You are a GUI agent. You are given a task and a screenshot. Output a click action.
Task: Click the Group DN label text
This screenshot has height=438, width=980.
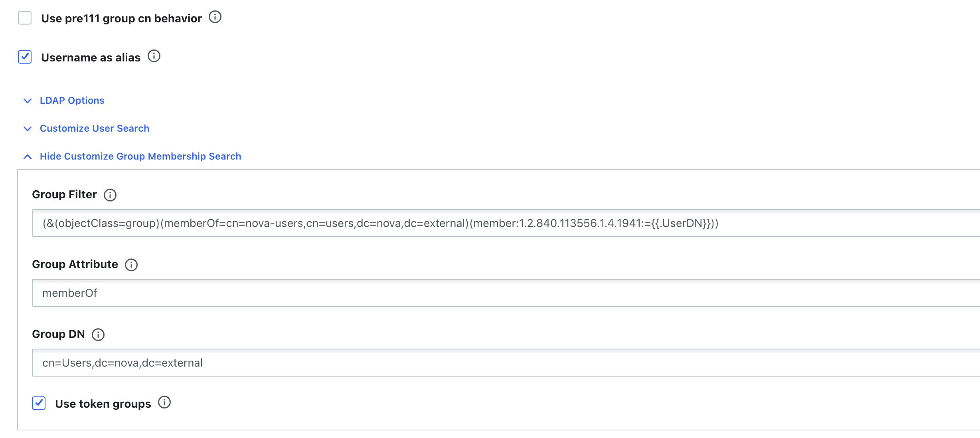click(58, 334)
